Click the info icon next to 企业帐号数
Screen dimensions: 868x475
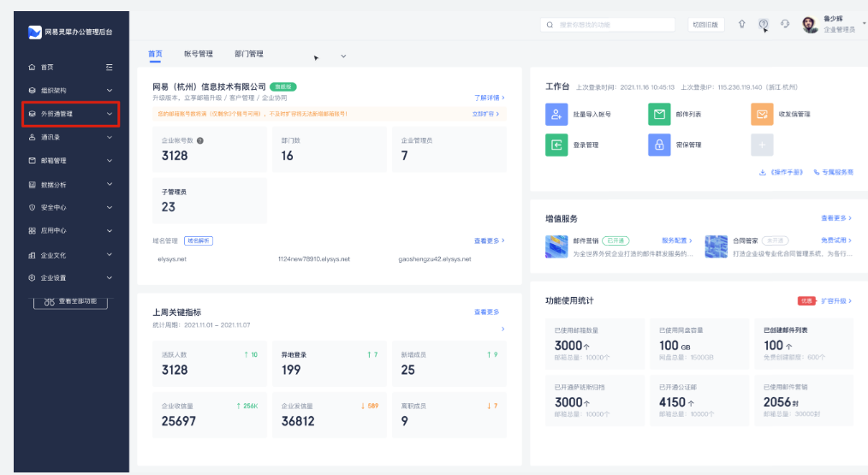coord(200,140)
